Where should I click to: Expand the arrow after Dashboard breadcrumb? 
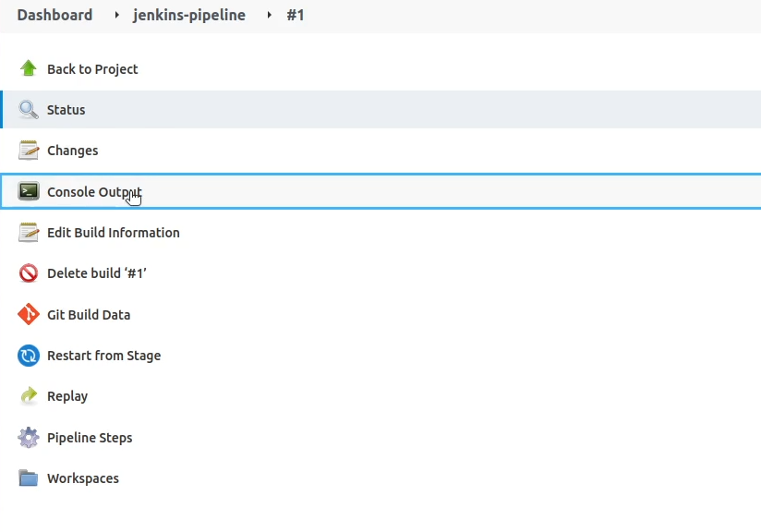(116, 15)
